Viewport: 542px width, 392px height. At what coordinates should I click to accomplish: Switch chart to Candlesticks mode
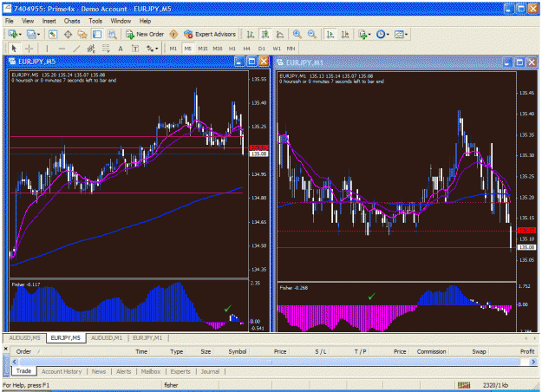point(265,34)
